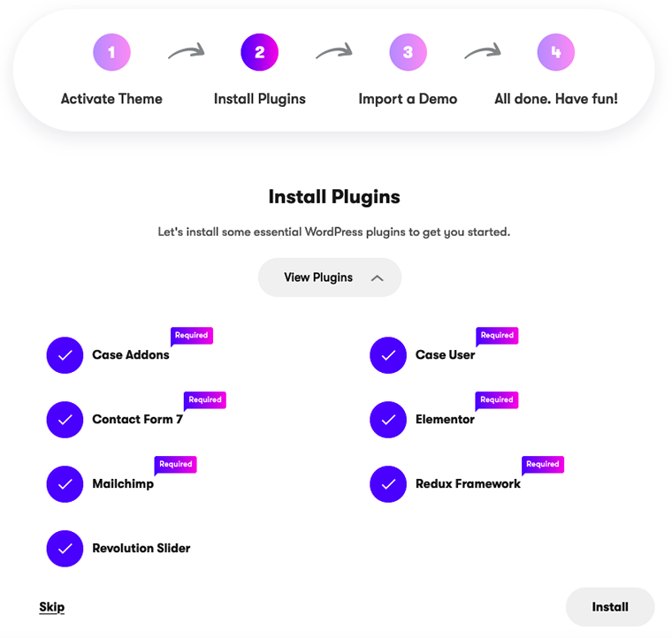Click the Required badge on Redux Framework
The width and height of the screenshot is (672, 638).
pyautogui.click(x=543, y=465)
